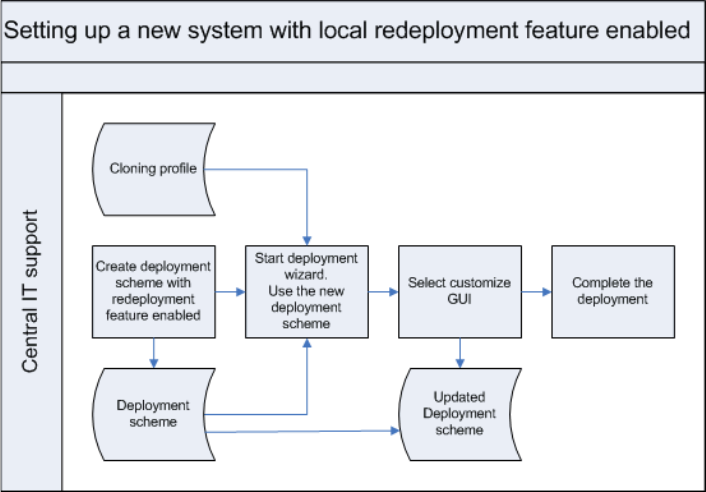Viewport: 706px width, 492px height.
Task: Select arrow from Create scheme to Start wizard
Action: [x=230, y=292]
